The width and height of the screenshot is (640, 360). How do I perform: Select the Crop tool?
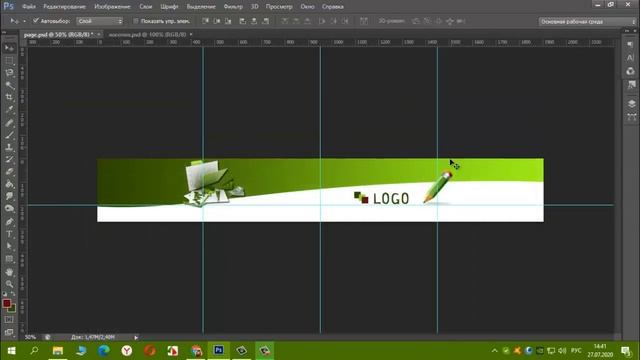click(x=9, y=98)
